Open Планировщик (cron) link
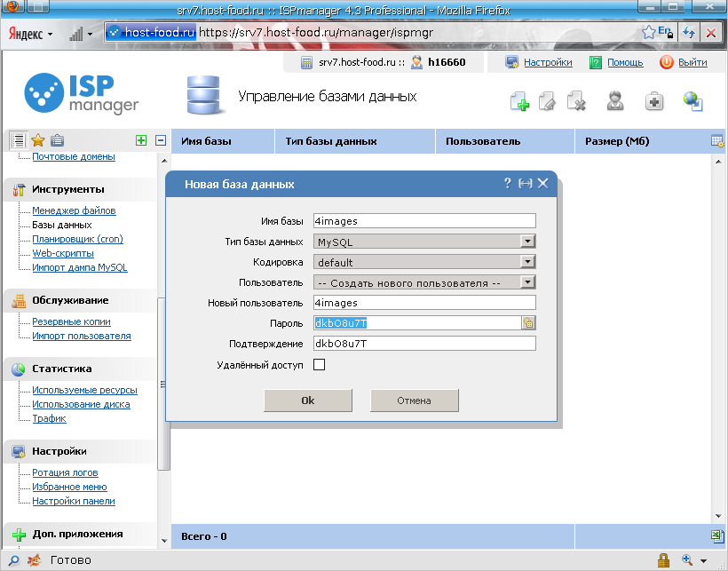The image size is (728, 571). coord(77,239)
